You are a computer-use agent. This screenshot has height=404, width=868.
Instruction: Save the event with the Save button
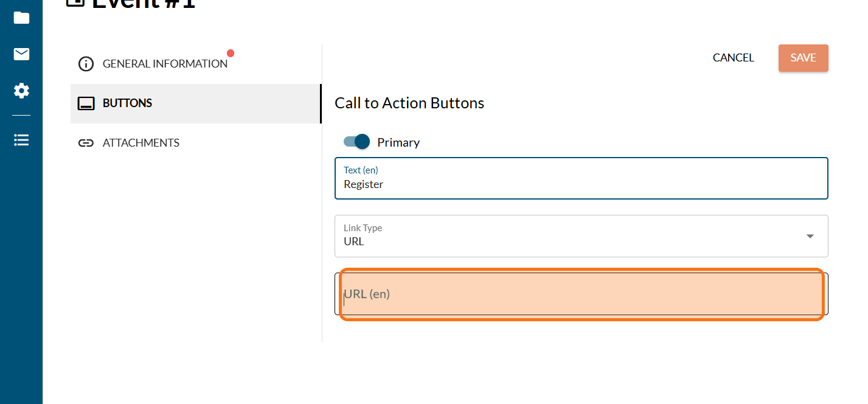click(803, 58)
